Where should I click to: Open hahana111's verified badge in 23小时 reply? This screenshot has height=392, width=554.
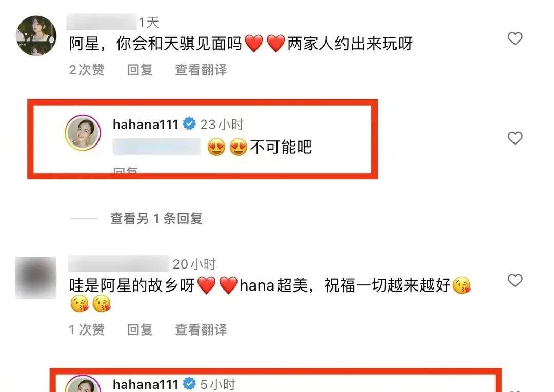pos(189,124)
